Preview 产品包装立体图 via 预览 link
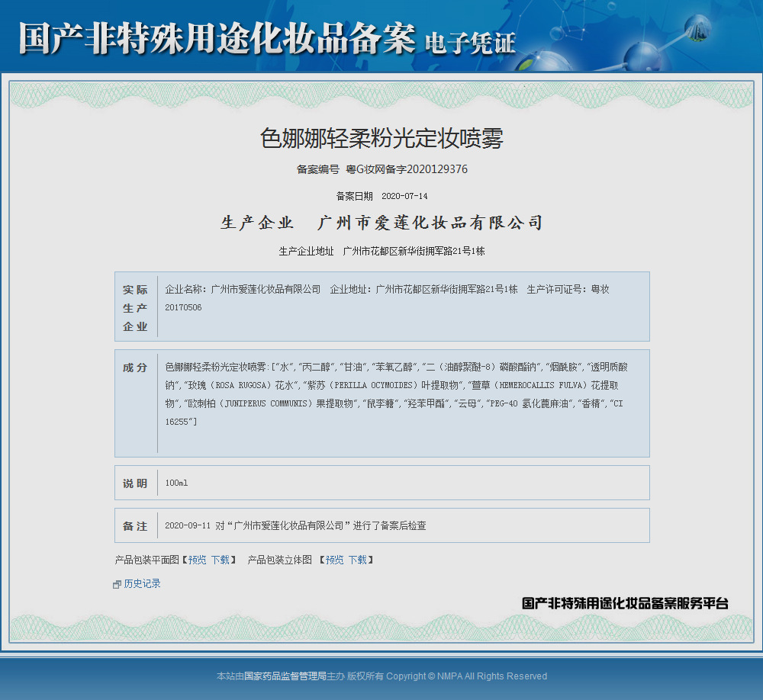 [x=334, y=560]
